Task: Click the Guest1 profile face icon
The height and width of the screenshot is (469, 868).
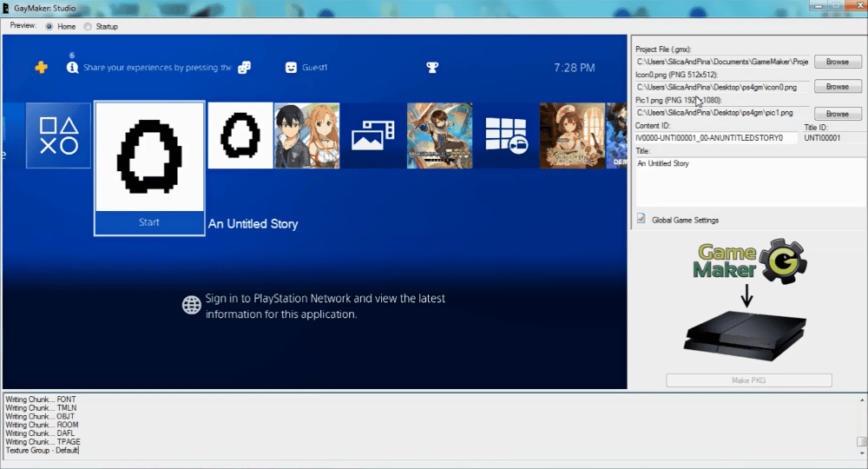Action: [x=291, y=68]
